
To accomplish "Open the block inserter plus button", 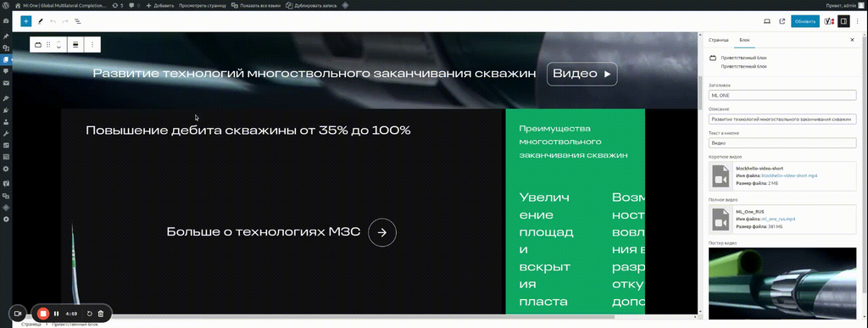I will (x=25, y=21).
